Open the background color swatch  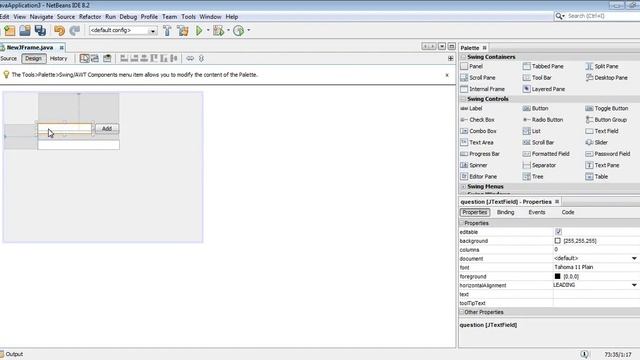pos(558,241)
